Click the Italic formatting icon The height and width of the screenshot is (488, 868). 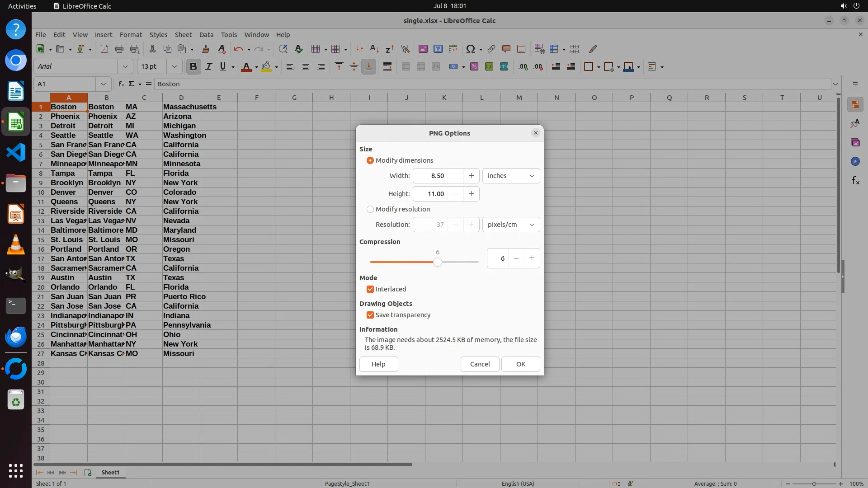pos(208,67)
